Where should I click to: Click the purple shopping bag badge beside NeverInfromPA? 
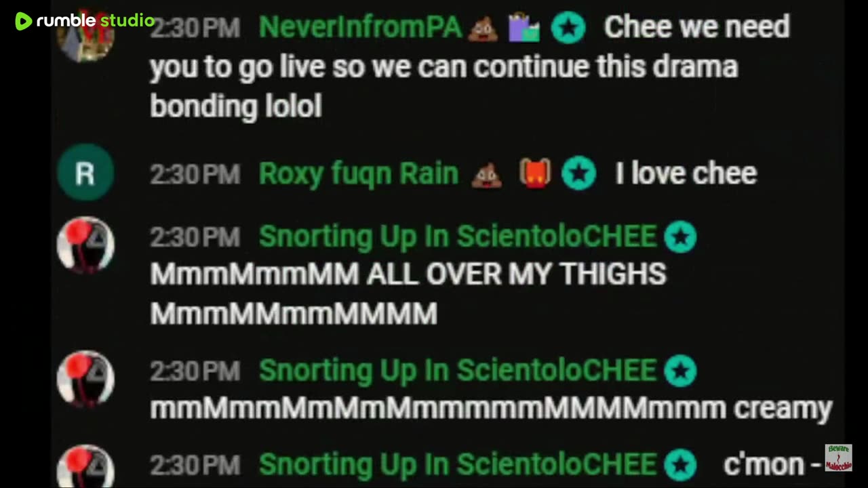(524, 28)
